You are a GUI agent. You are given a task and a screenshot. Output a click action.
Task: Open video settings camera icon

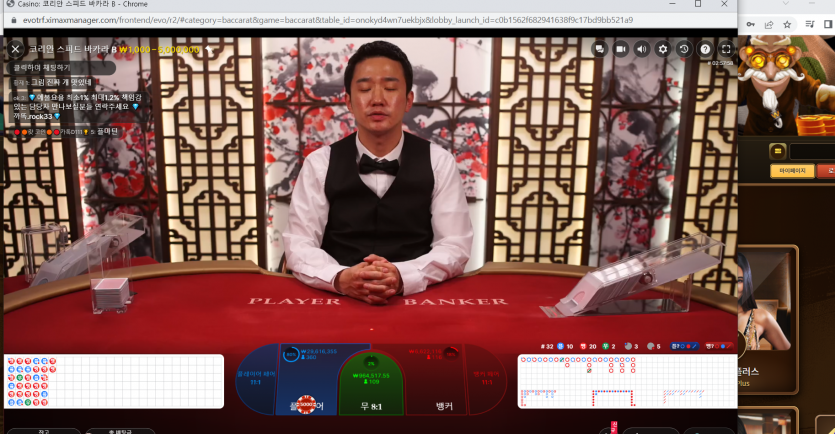click(620, 49)
